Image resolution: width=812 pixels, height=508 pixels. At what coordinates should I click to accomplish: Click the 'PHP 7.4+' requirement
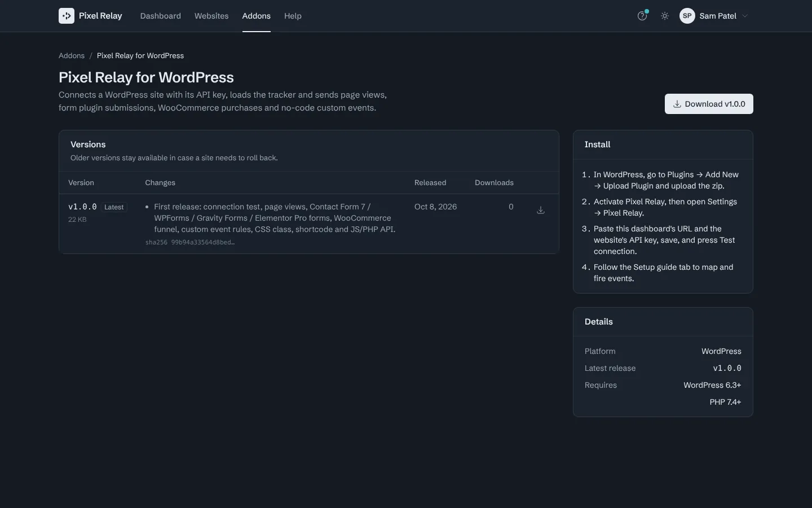(x=725, y=402)
